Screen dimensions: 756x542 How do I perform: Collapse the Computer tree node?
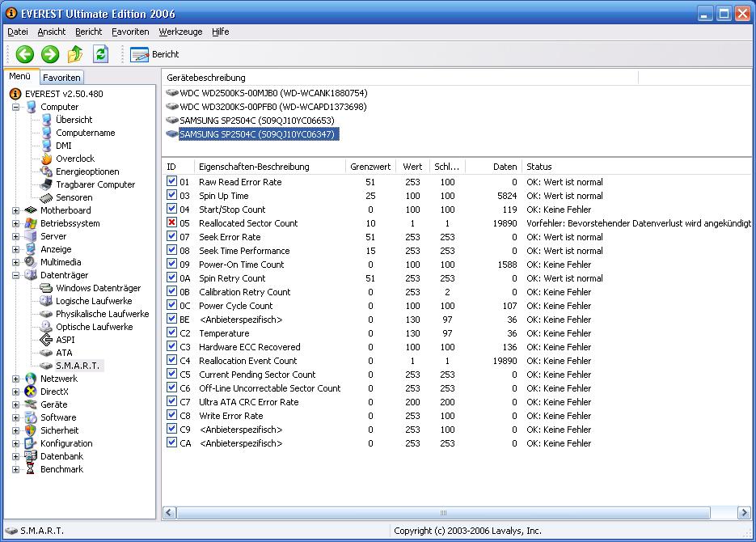(x=16, y=107)
